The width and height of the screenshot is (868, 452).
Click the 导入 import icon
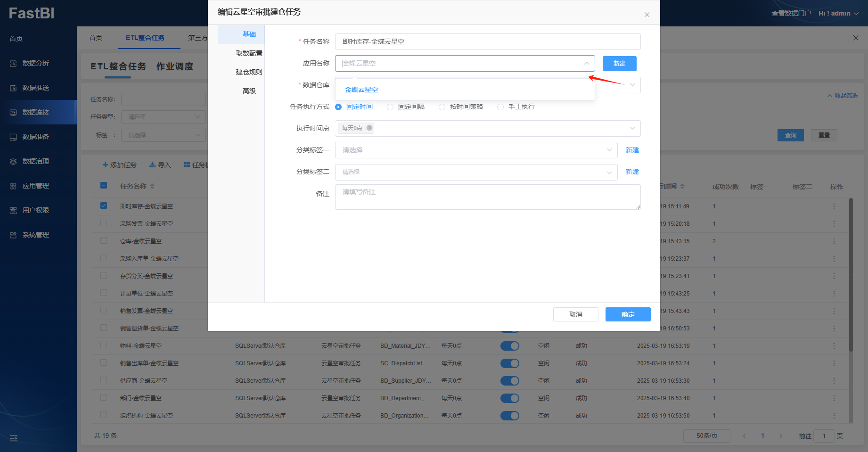tap(152, 165)
